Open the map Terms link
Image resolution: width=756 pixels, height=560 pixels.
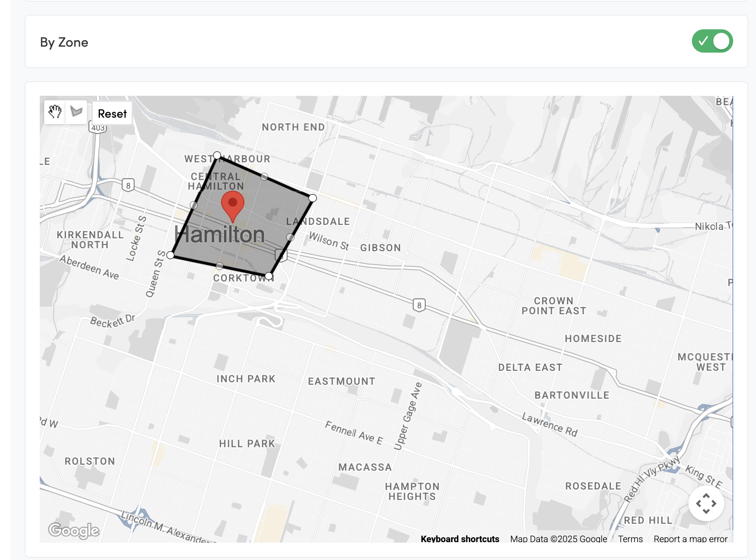coord(630,539)
